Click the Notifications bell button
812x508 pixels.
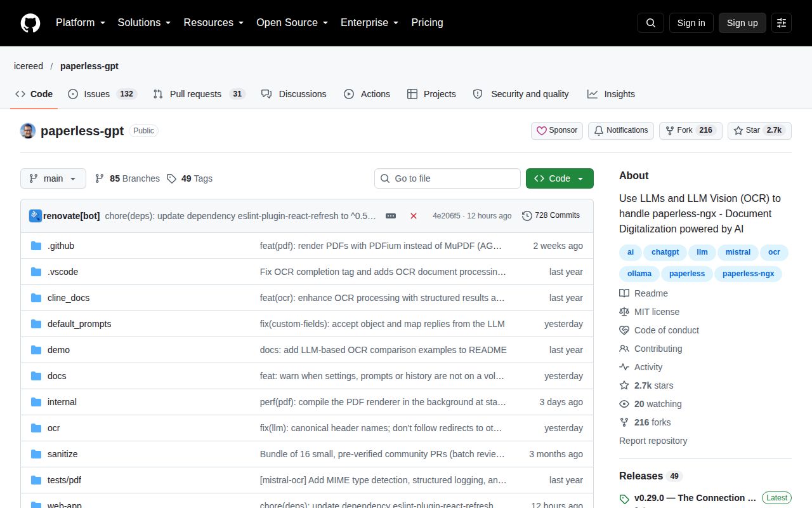pyautogui.click(x=621, y=131)
